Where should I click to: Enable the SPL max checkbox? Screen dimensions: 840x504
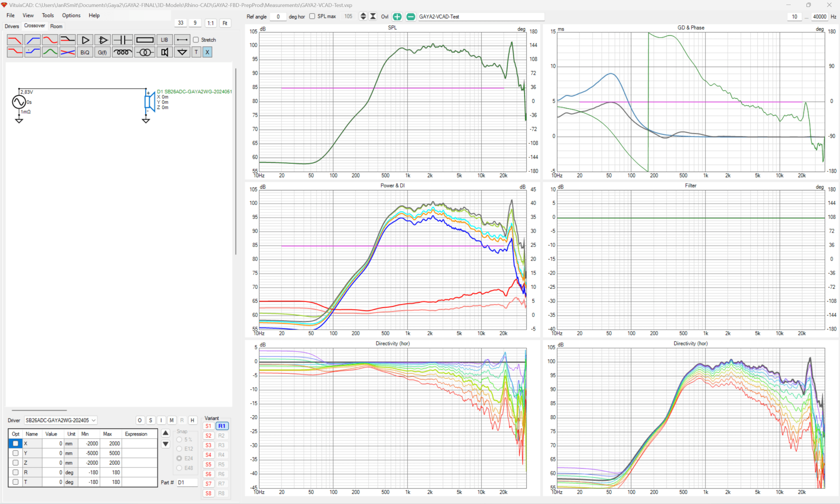coord(312,16)
